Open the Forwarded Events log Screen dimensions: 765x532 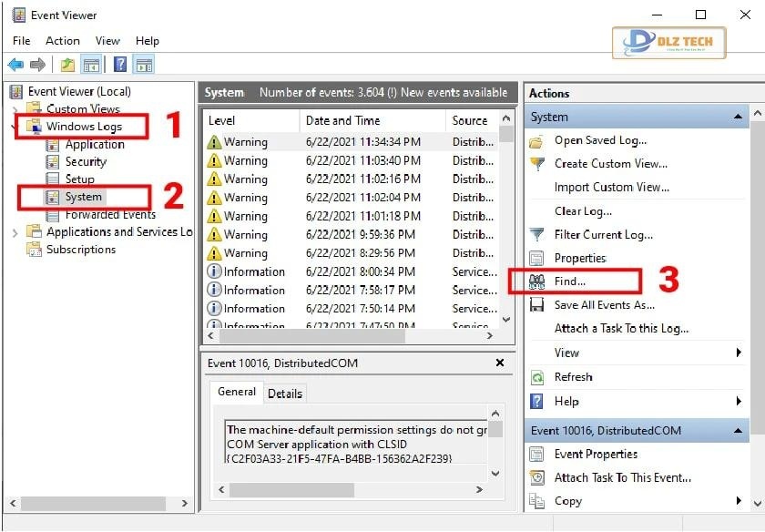[110, 214]
